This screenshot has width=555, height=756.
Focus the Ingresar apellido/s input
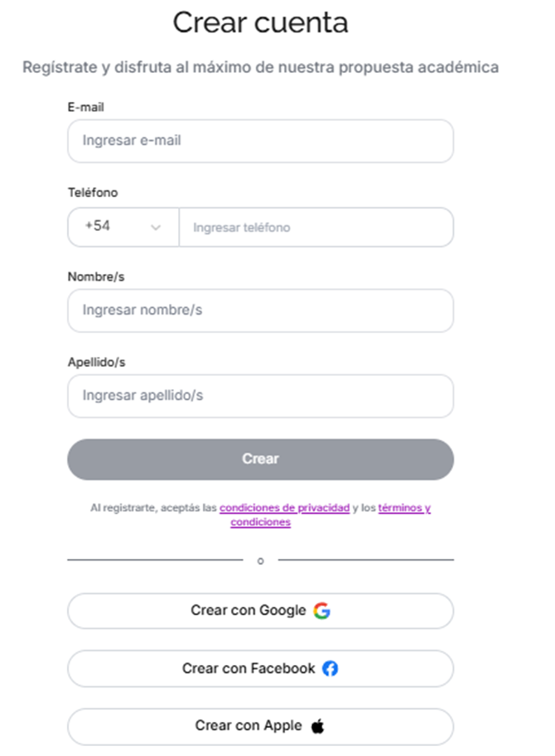point(260,396)
